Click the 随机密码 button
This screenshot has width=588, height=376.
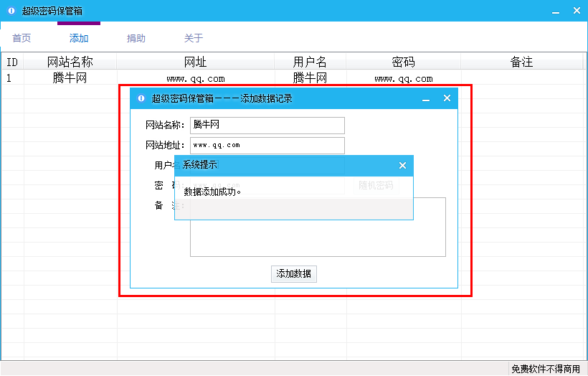[x=376, y=185]
